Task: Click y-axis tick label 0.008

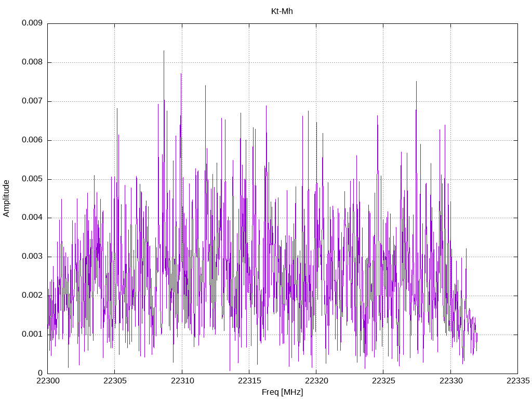Action: pos(32,62)
